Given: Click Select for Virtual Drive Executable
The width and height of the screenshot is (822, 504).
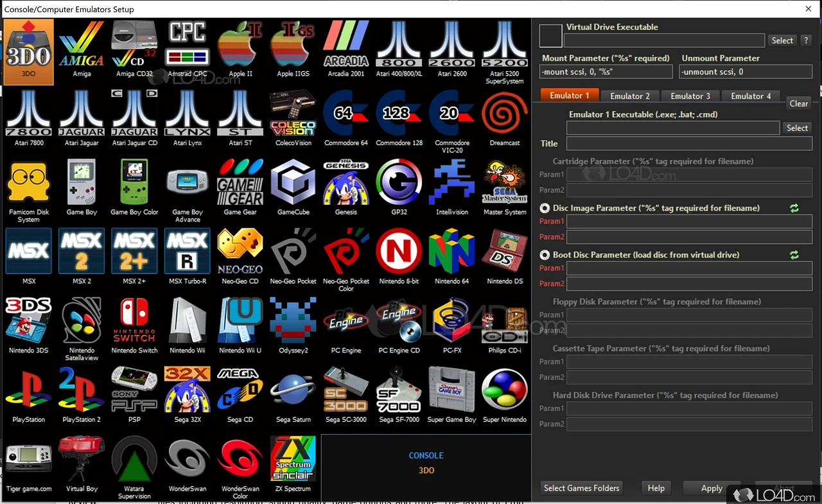Looking at the screenshot, I should coord(782,40).
